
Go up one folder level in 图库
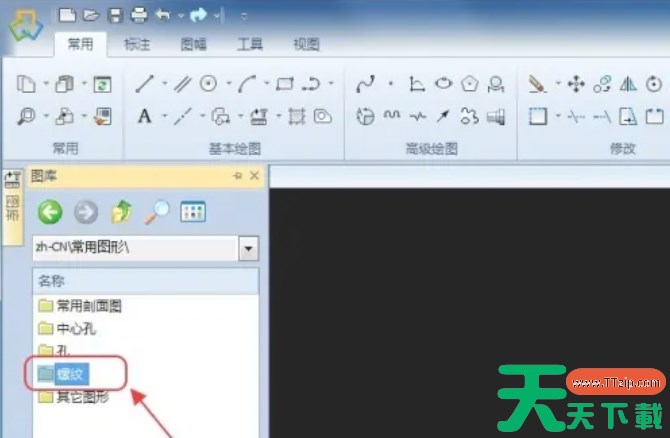click(122, 212)
